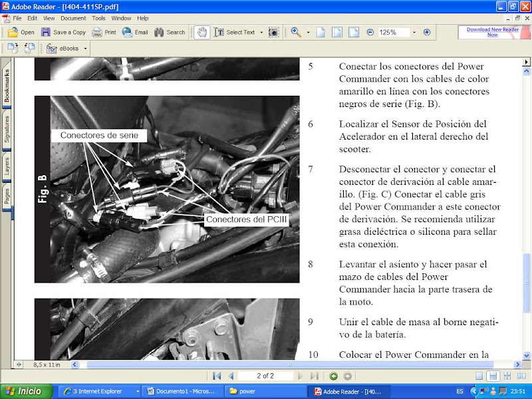Image resolution: width=532 pixels, height=399 pixels.
Task: Select the Hand tool
Action: coord(202,32)
